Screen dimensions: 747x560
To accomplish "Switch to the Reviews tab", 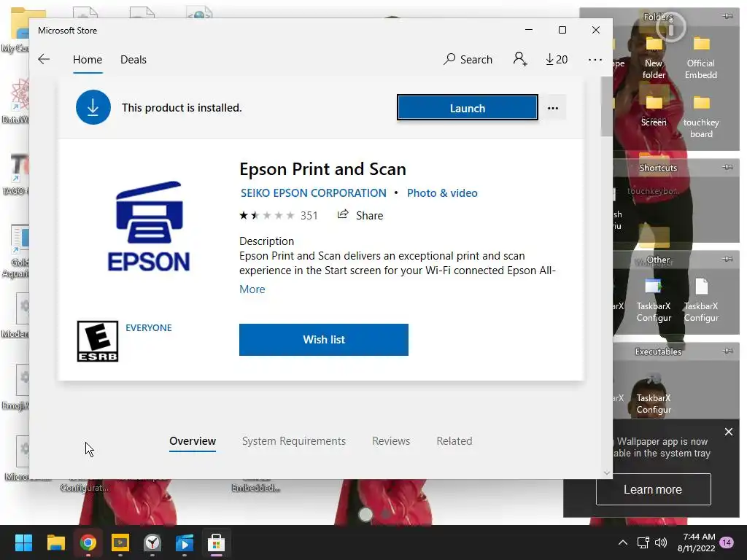I will click(391, 441).
